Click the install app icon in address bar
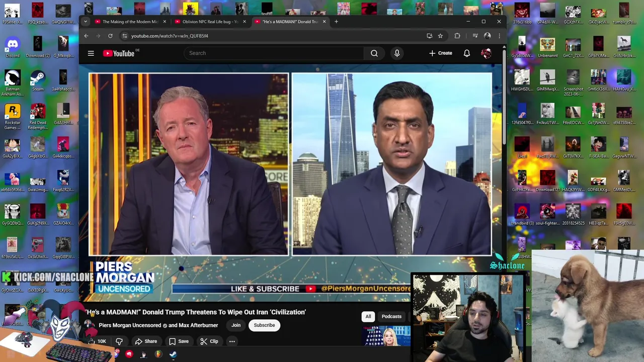The width and height of the screenshot is (644, 362). coord(429,36)
